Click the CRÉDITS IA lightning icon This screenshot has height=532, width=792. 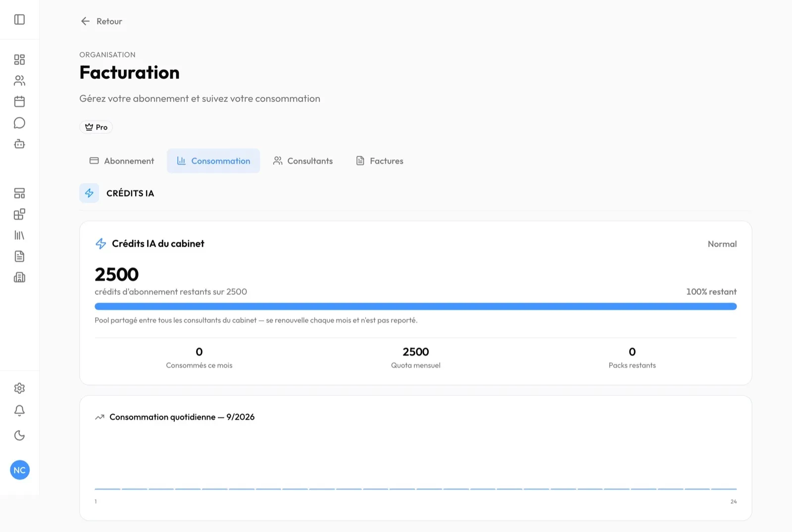pos(89,193)
